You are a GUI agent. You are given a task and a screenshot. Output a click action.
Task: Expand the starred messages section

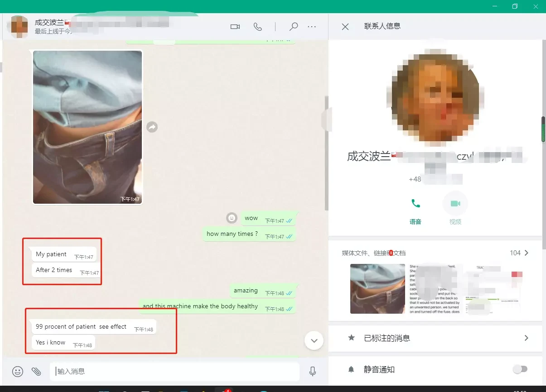coord(526,338)
